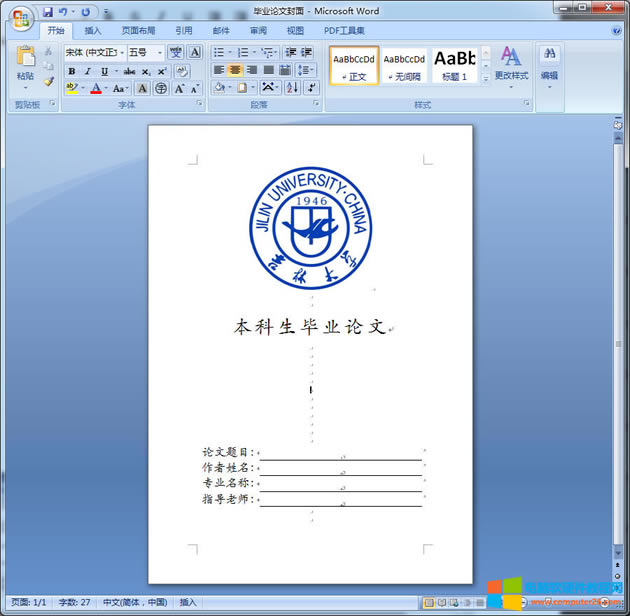Click the Format Painter brush icon
The width and height of the screenshot is (630, 616).
pyautogui.click(x=48, y=81)
